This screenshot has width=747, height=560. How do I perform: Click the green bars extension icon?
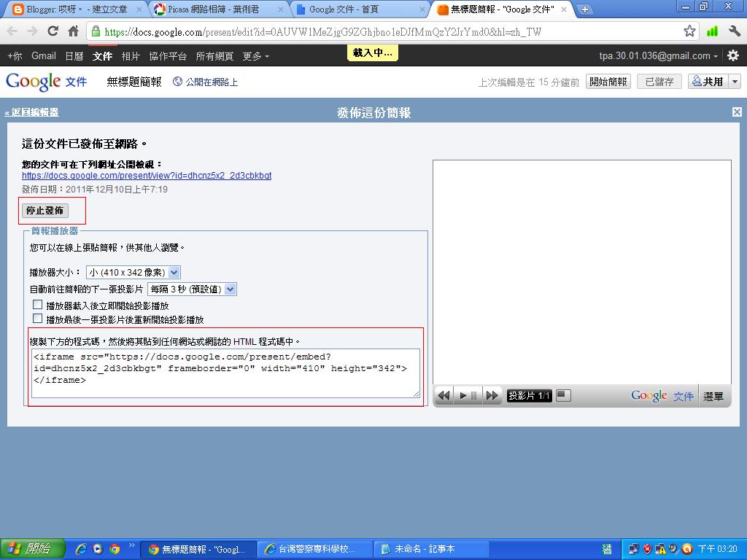tap(712, 31)
